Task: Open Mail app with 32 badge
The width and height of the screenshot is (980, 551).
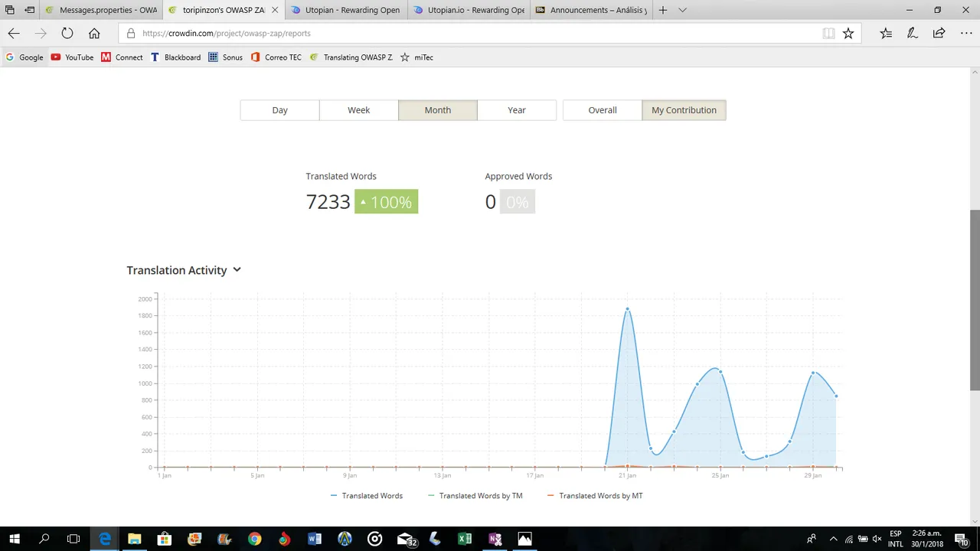Action: tap(406, 539)
